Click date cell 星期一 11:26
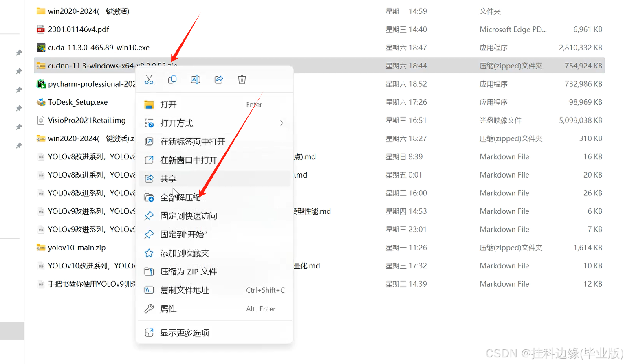The height and width of the screenshot is (364, 625). (406, 248)
